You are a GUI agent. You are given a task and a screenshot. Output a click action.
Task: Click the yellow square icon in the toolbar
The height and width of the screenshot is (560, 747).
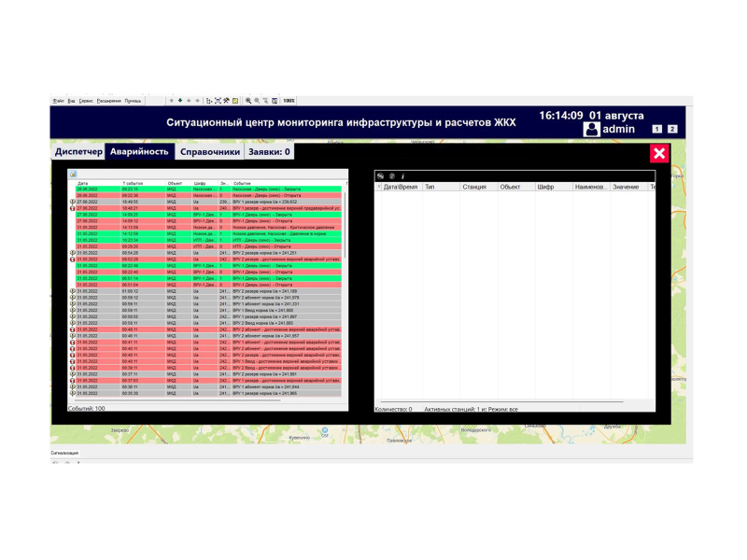coord(235,101)
